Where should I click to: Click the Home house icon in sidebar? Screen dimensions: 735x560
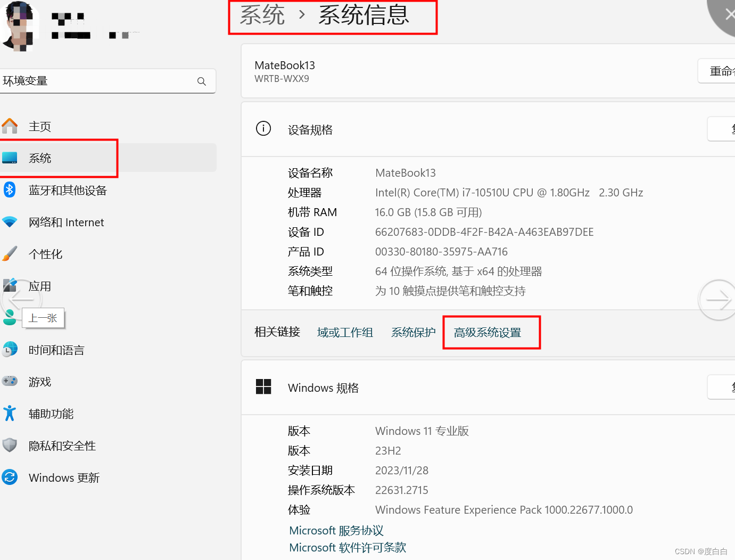pyautogui.click(x=10, y=126)
